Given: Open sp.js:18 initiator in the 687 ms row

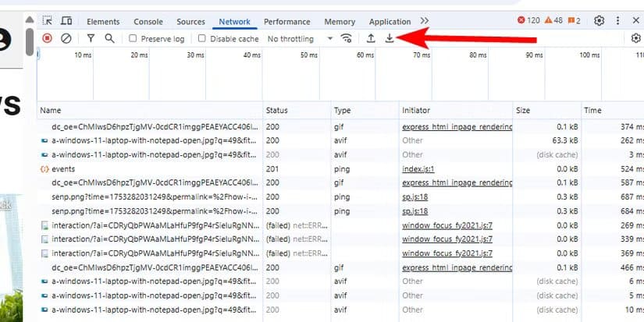Looking at the screenshot, I should (x=415, y=197).
